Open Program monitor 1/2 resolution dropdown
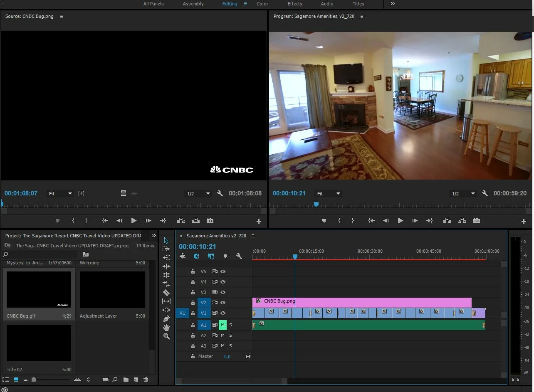The image size is (534, 392). pyautogui.click(x=463, y=193)
